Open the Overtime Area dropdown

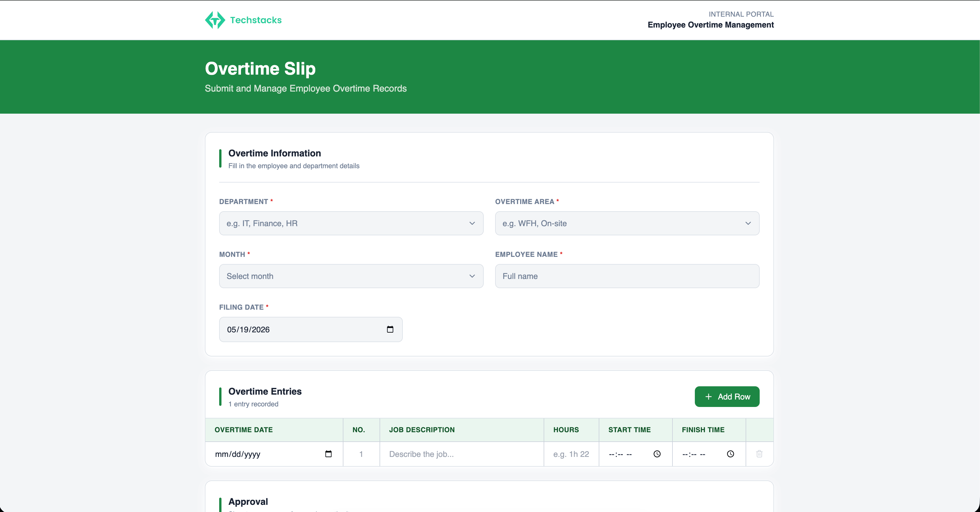coord(627,224)
